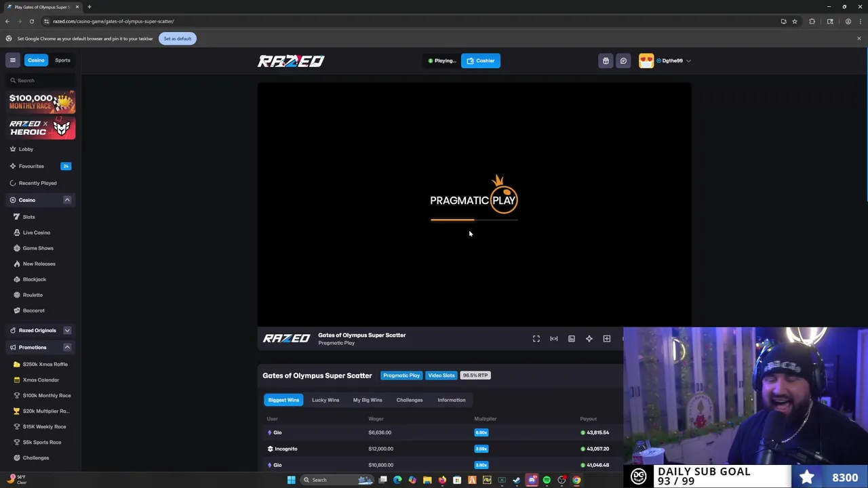Open the game stats chart icon
Viewport: 868px width, 488px height.
click(x=571, y=338)
